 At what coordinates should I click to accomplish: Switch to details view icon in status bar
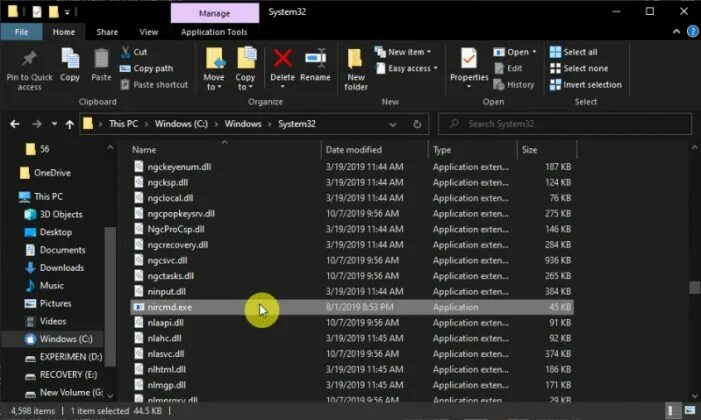pos(671,411)
